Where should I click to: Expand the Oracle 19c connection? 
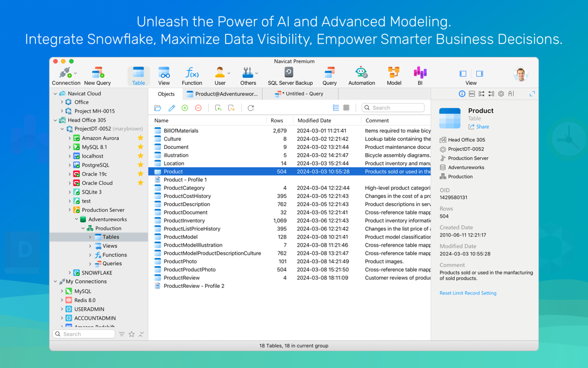tap(69, 174)
